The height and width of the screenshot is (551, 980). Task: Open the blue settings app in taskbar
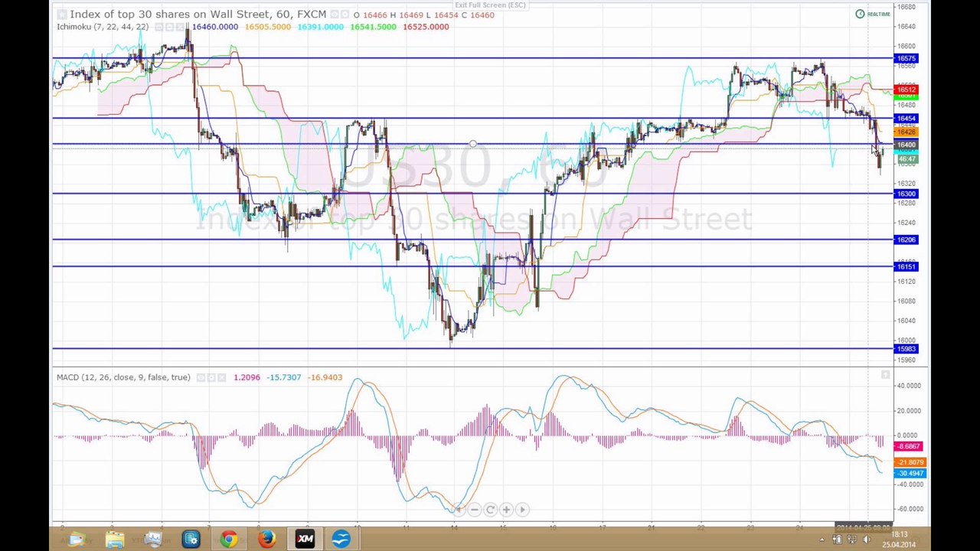(x=191, y=540)
